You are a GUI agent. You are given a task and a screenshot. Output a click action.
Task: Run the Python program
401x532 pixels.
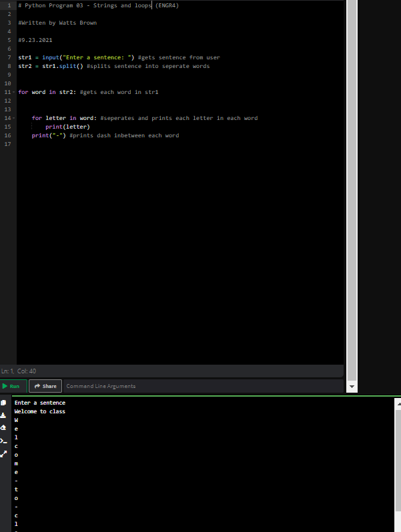[x=13, y=386]
